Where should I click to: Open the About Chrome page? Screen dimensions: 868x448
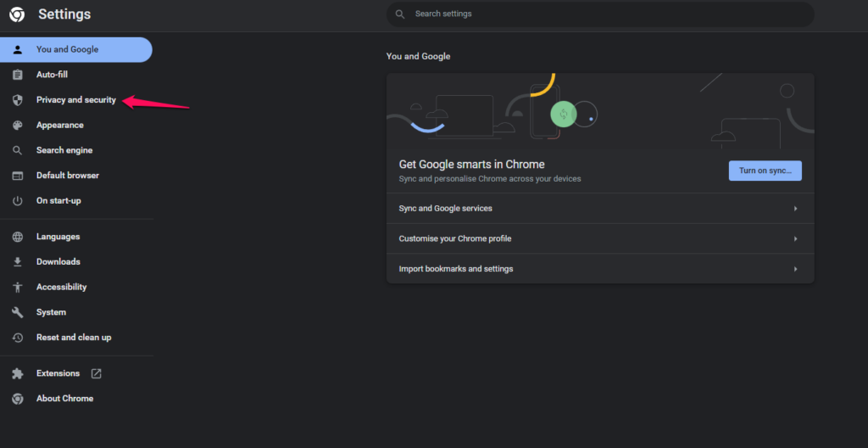64,399
